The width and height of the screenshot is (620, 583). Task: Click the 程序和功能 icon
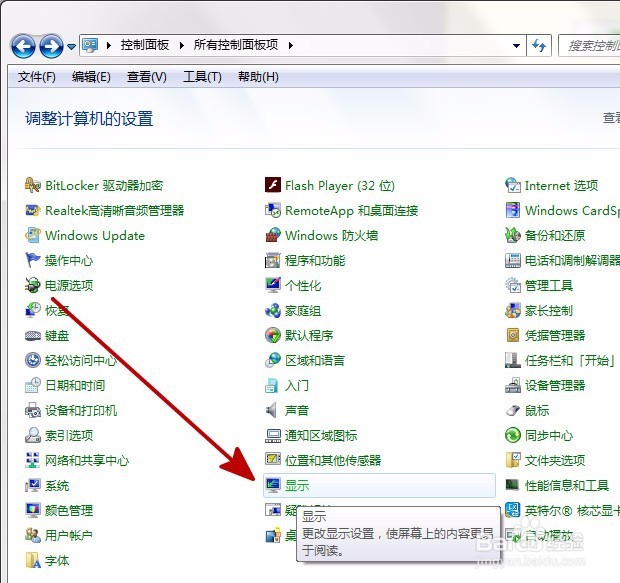(x=273, y=260)
